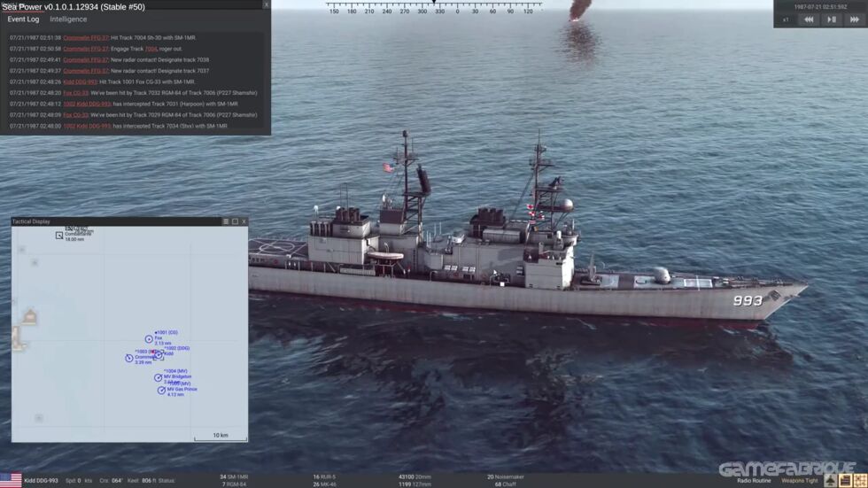
Task: Select the 26 MK-46 torpedo entry
Action: pos(324,484)
